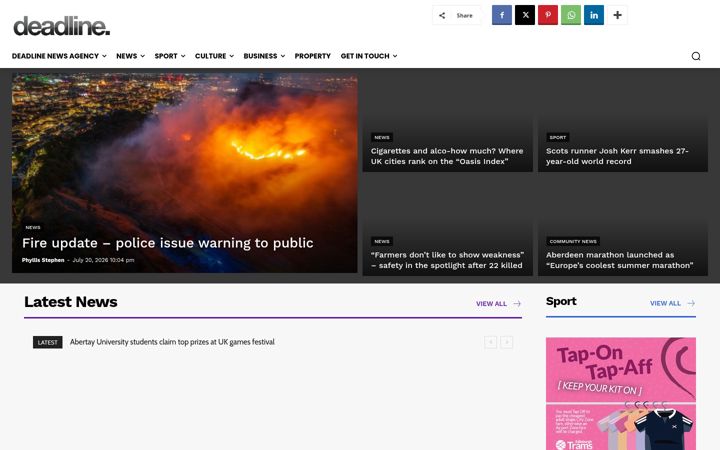Share on X (Twitter) icon
Viewport: 720px width, 450px height.
click(x=525, y=15)
